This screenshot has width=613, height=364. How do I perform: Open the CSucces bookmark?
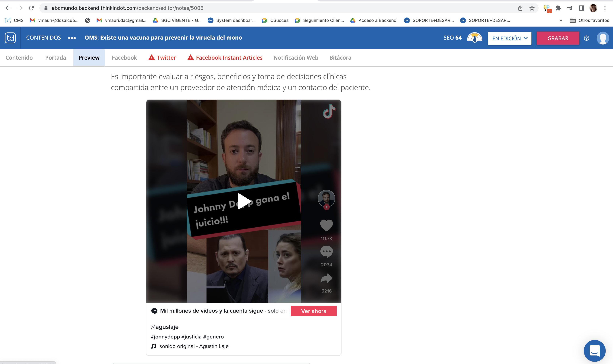click(275, 20)
